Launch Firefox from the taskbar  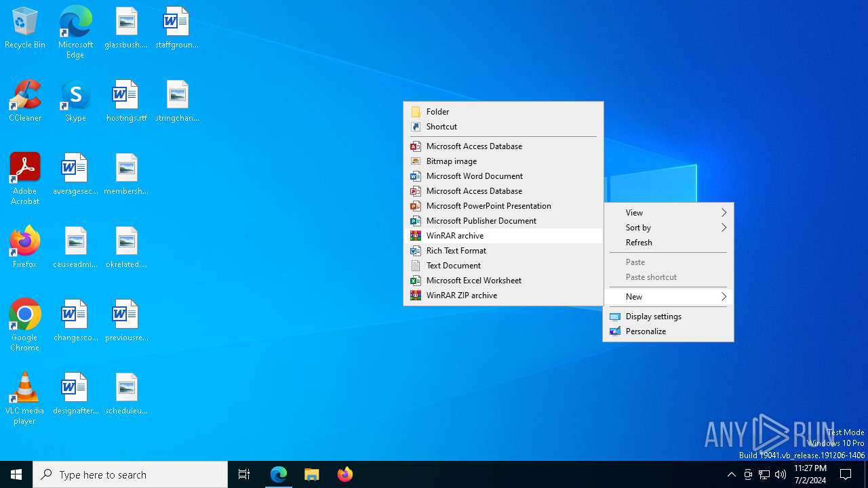click(345, 474)
